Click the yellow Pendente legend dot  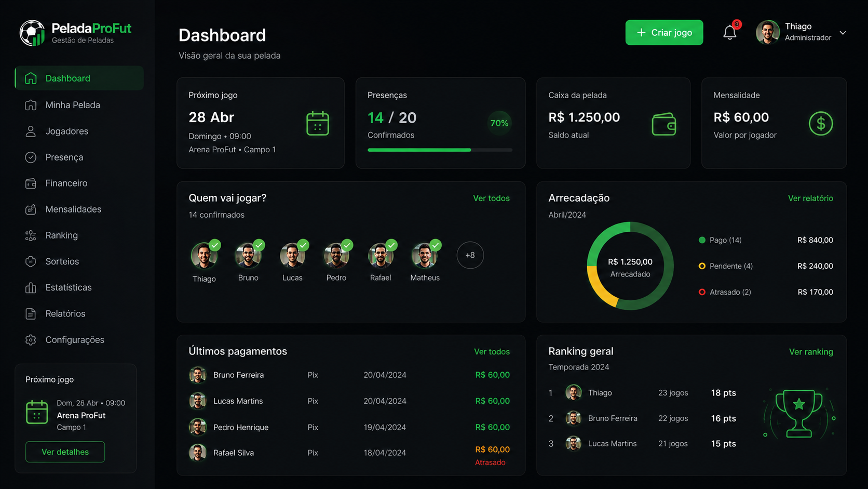pos(702,266)
